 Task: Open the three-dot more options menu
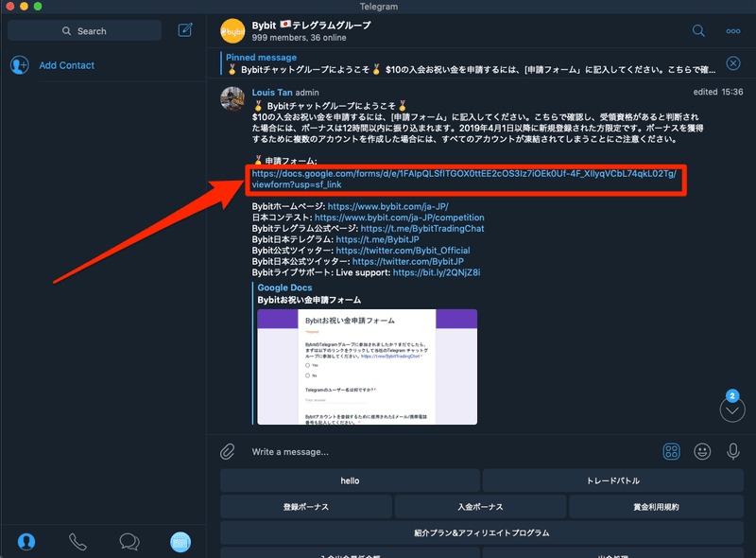point(733,31)
